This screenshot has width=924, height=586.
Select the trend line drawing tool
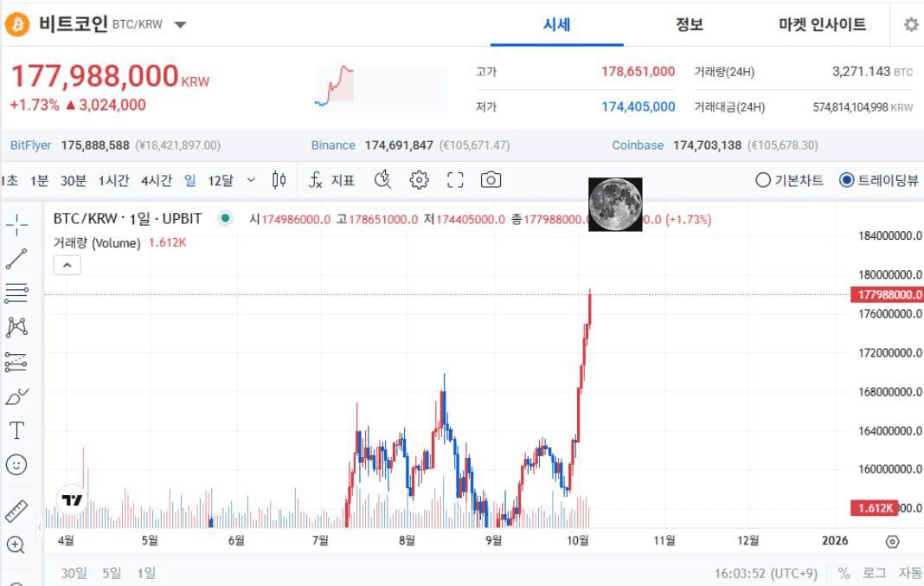(16, 259)
